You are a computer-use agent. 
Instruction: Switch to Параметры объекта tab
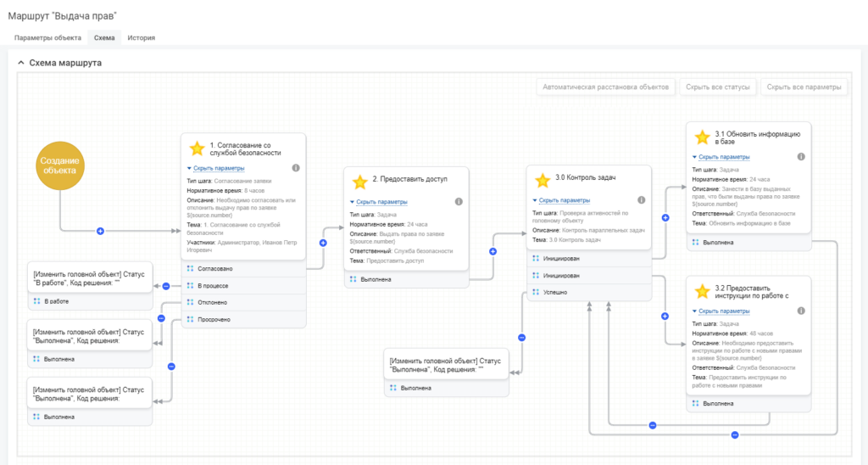point(47,37)
